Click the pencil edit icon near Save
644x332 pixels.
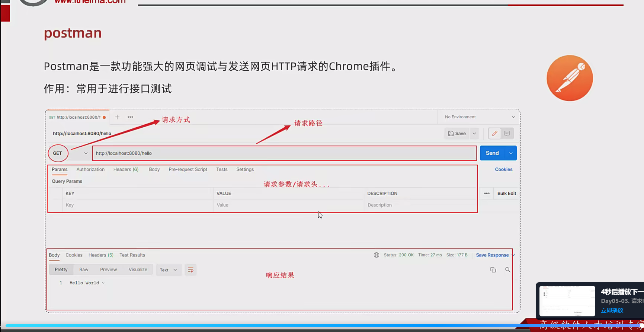(x=494, y=133)
